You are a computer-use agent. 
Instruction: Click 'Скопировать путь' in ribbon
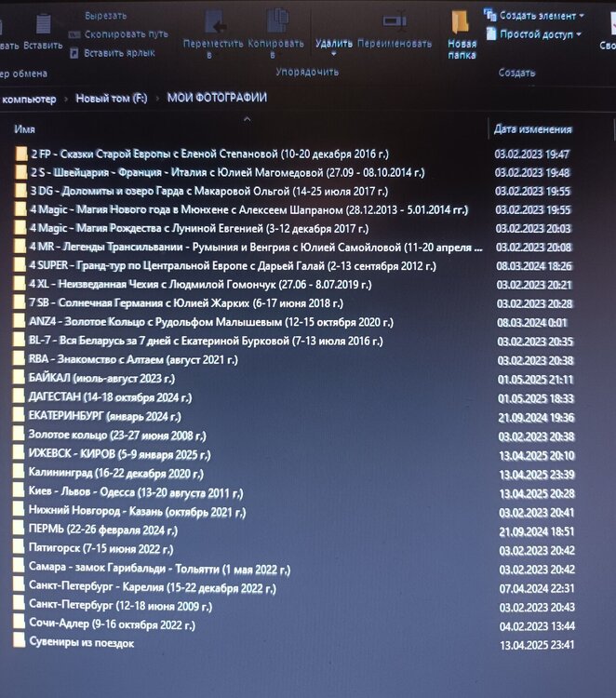click(x=126, y=34)
